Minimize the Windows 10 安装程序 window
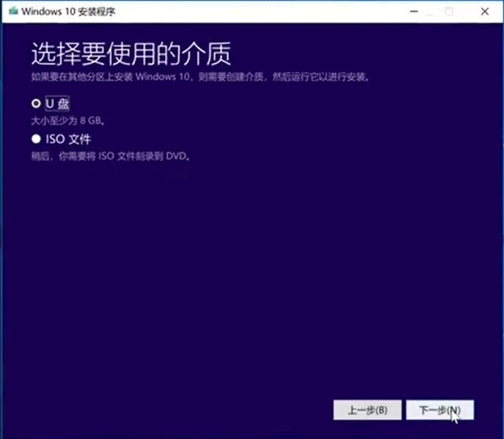This screenshot has width=504, height=439. 414,12
